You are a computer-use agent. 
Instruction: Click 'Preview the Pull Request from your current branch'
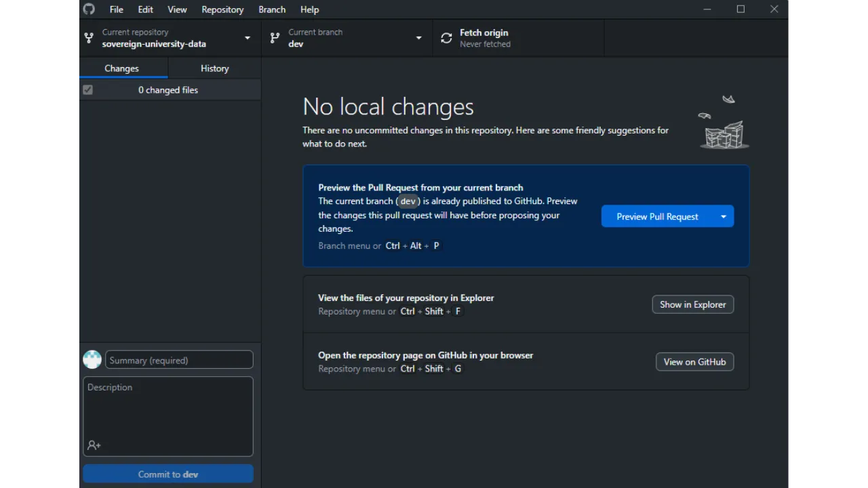coord(420,188)
